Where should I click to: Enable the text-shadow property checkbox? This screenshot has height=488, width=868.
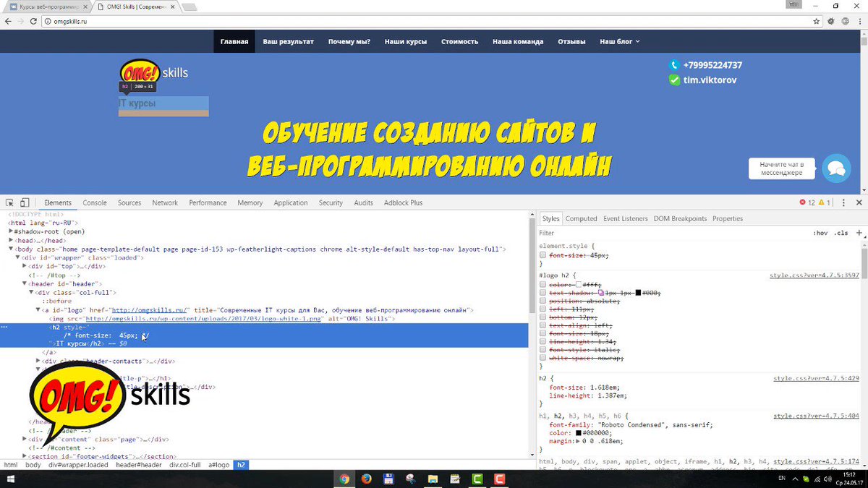click(543, 293)
